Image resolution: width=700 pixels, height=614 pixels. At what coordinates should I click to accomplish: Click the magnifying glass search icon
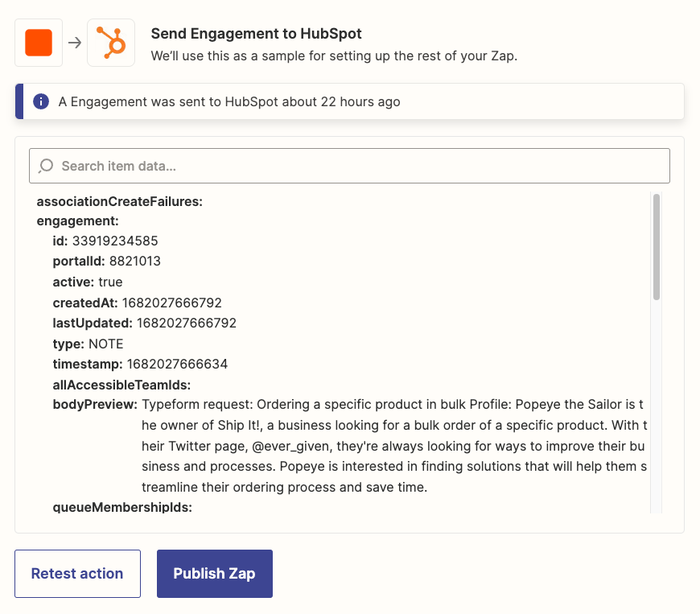[46, 166]
